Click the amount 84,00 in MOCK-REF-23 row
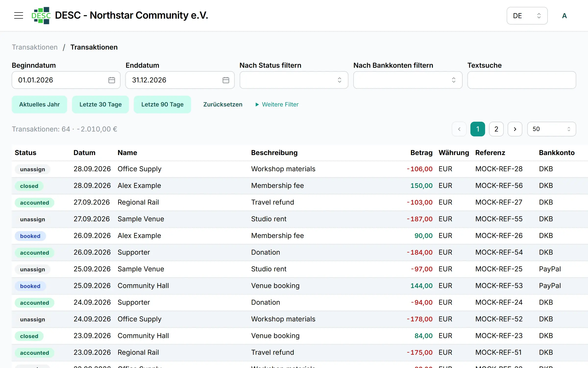This screenshot has height=368, width=588. [x=423, y=336]
